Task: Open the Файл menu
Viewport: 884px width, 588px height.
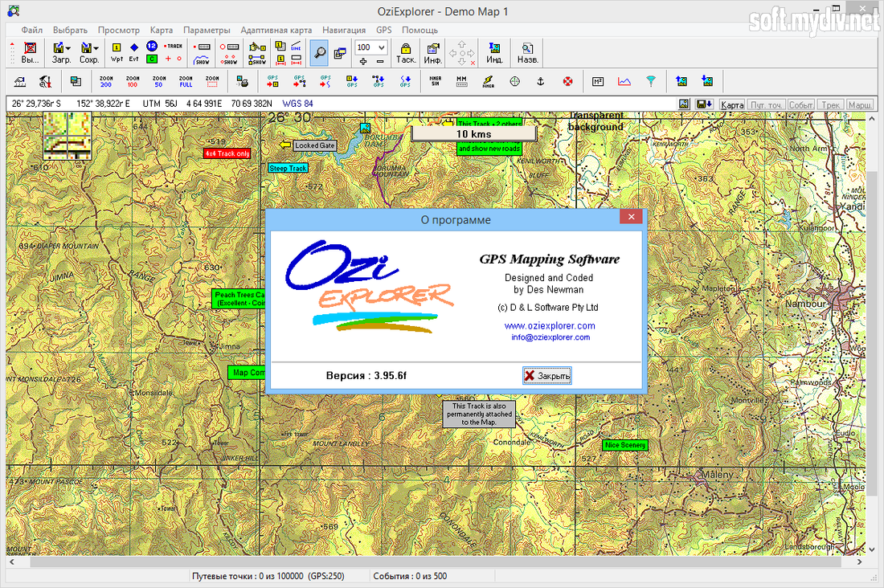Action: pos(32,30)
